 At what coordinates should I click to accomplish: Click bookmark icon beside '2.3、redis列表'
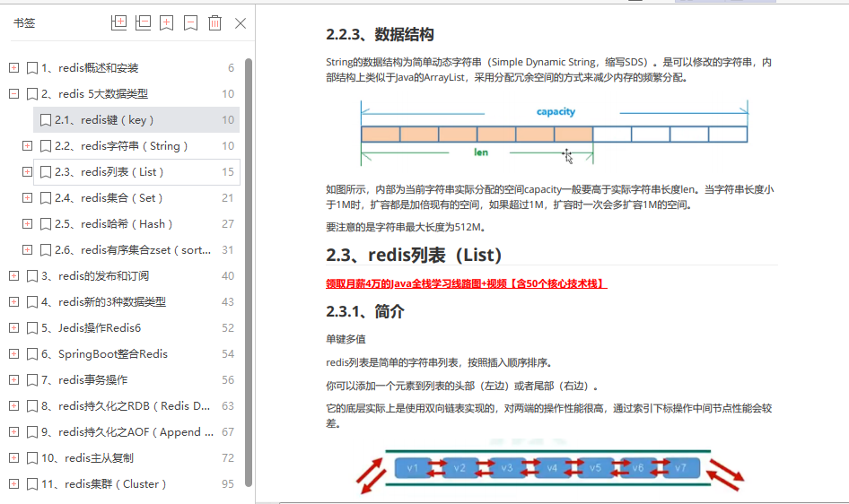point(46,171)
